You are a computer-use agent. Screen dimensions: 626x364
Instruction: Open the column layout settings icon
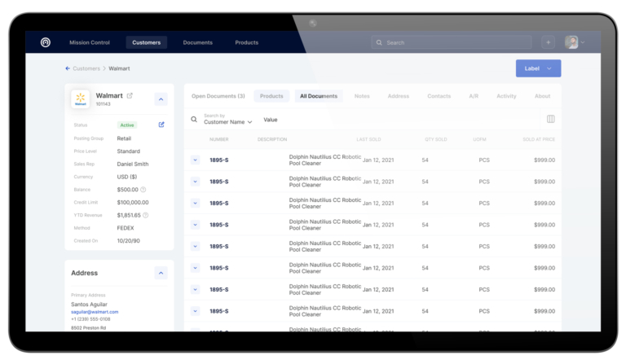click(550, 119)
